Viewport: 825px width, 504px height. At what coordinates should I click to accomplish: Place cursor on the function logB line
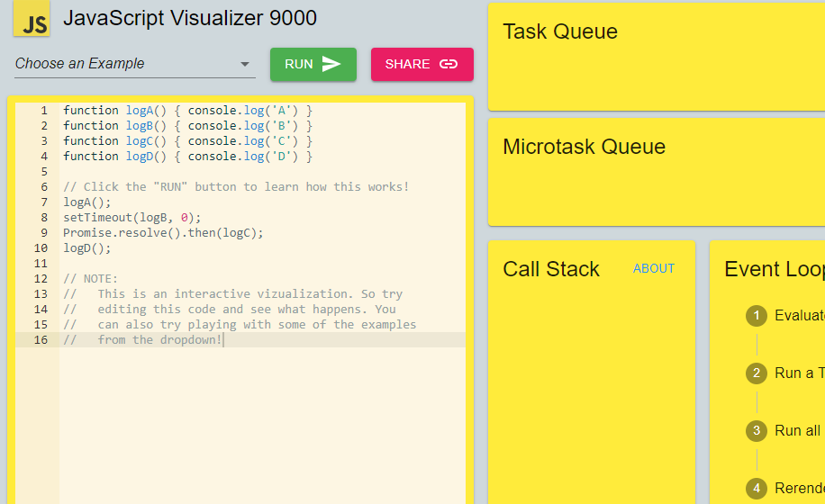click(188, 126)
